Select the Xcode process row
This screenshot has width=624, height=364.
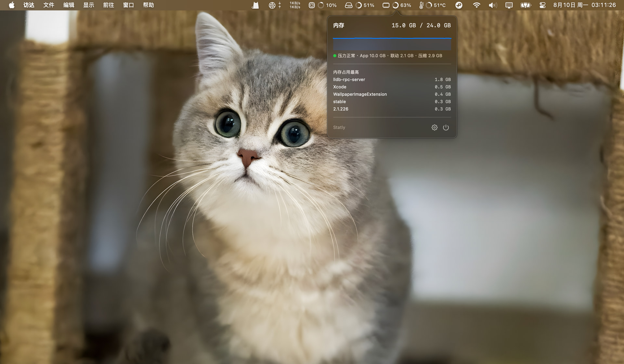coord(392,87)
